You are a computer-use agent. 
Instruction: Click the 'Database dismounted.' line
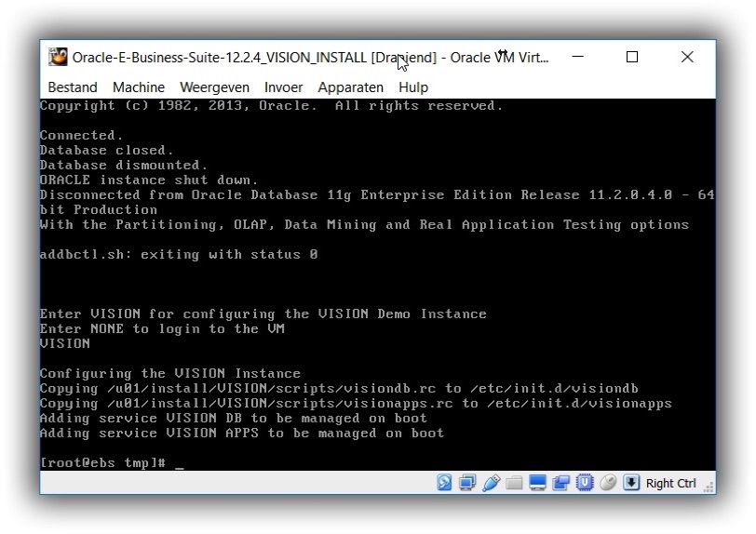124,166
